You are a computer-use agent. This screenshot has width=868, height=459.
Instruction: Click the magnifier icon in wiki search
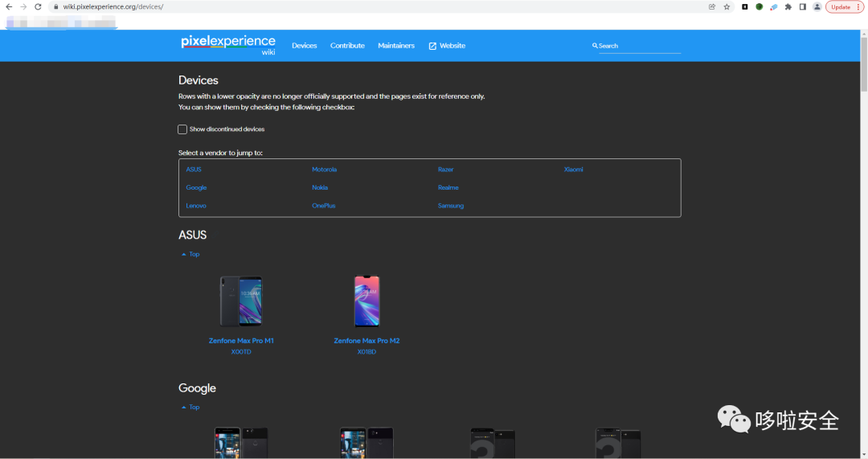pyautogui.click(x=595, y=46)
